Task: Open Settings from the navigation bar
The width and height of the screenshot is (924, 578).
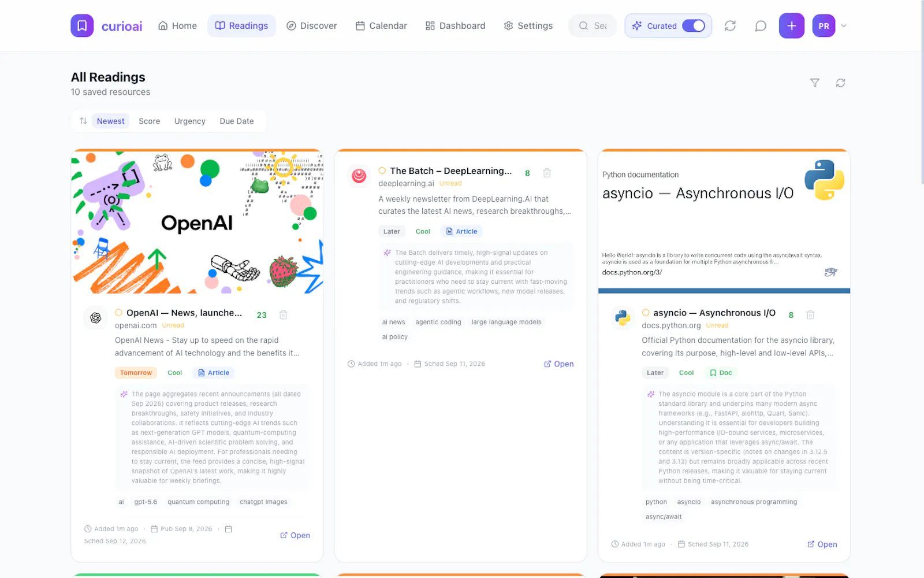Action: point(528,25)
